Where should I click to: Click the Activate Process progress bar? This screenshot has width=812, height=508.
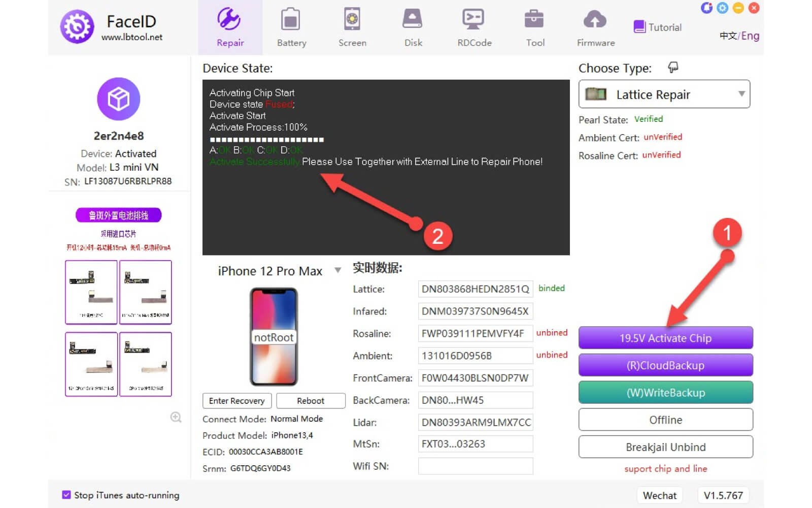tap(266, 139)
